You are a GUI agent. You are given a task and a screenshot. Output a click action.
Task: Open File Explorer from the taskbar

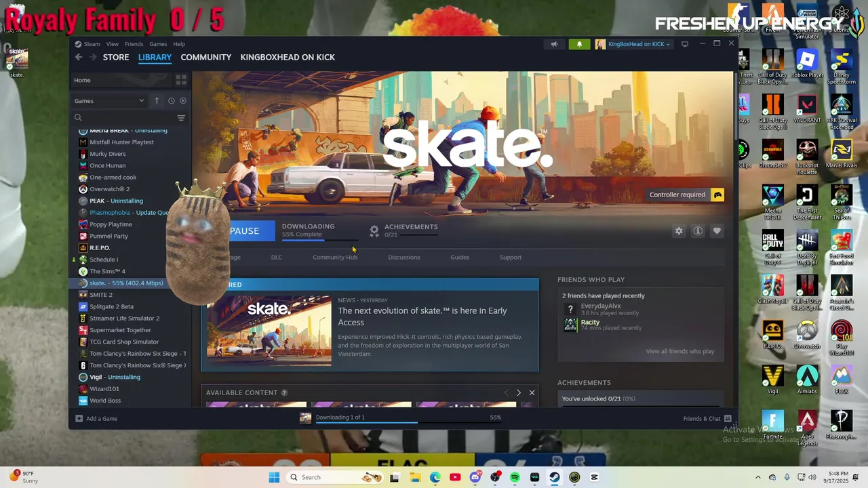415,477
